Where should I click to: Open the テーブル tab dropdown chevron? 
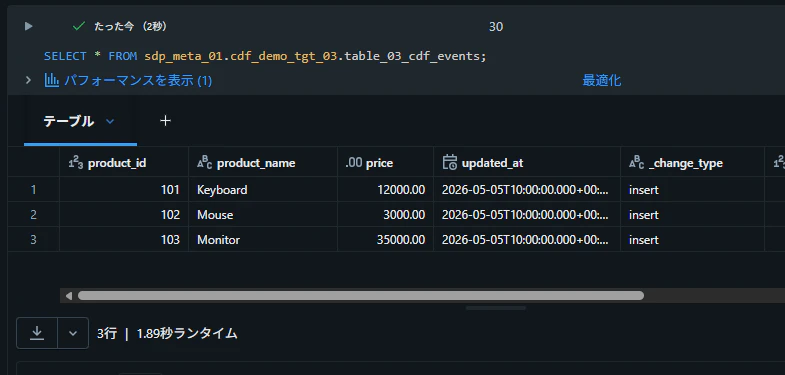[x=110, y=121]
